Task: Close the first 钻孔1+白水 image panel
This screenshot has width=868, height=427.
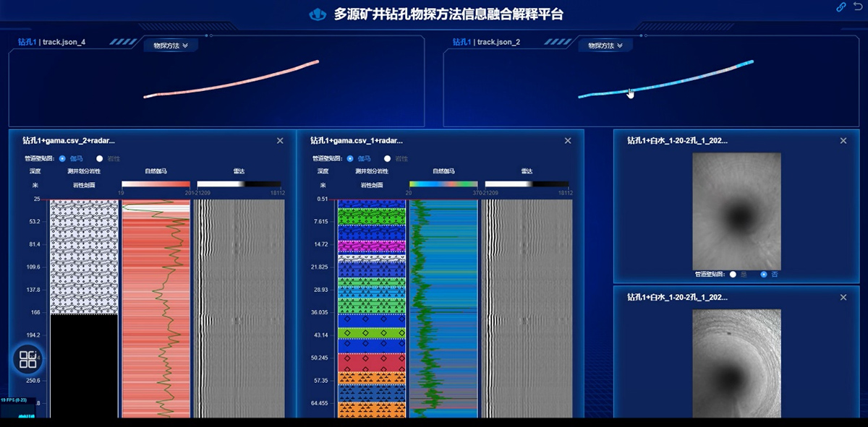Action: coord(843,141)
